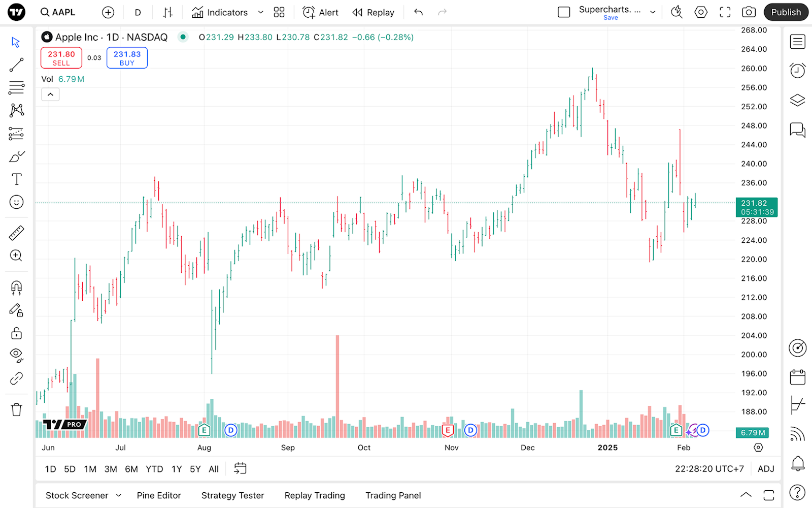
Task: Open the Fibonacci retracement tool
Action: pyautogui.click(x=16, y=87)
